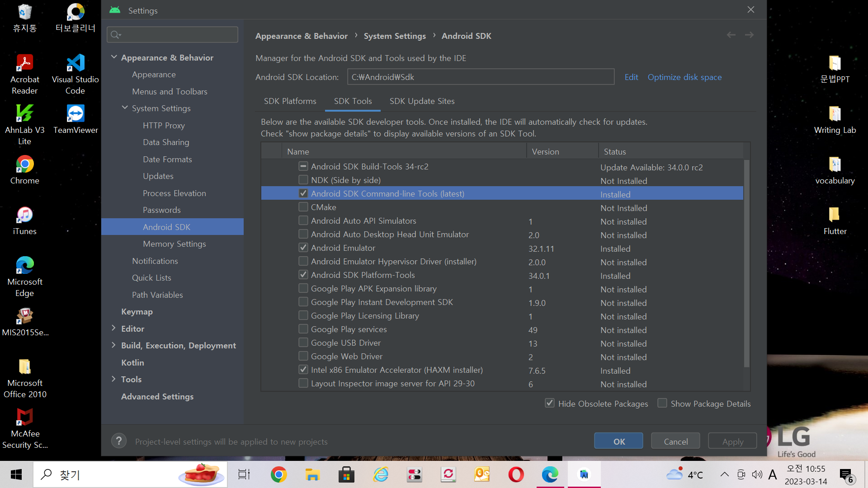The width and height of the screenshot is (868, 488).
Task: Open Acrobat Reader desktop icon
Action: (25, 75)
